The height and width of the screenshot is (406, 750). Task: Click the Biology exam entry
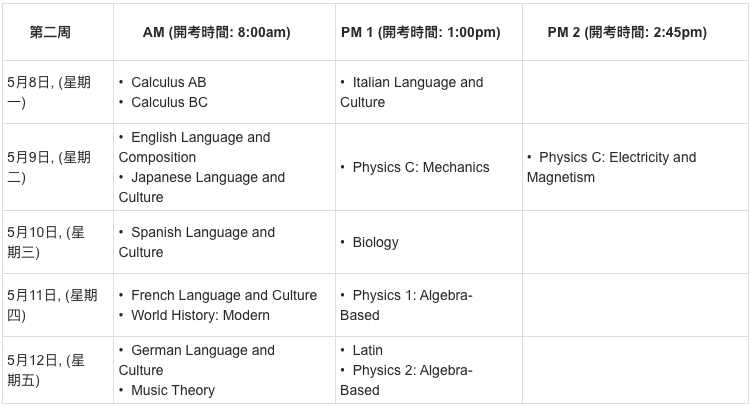pyautogui.click(x=375, y=242)
